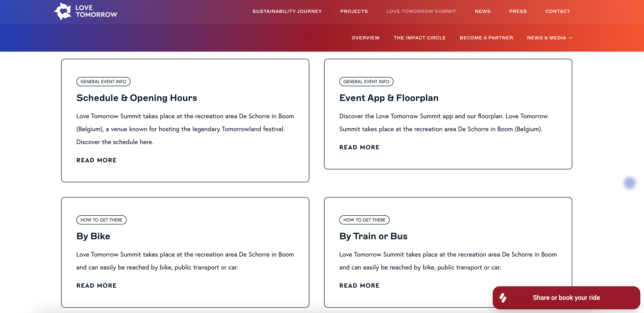Navigate to News in the top bar
This screenshot has height=313, width=644.
pyautogui.click(x=482, y=11)
